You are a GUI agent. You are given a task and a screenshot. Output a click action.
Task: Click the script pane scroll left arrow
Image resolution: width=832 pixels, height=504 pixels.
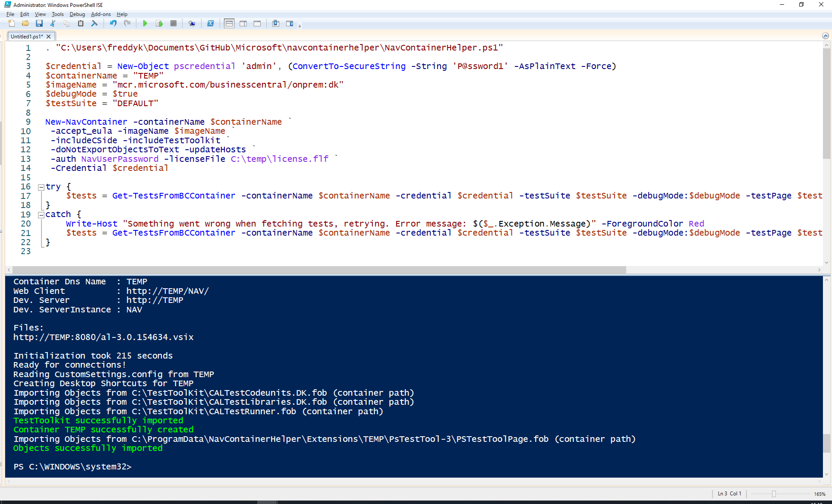point(9,270)
